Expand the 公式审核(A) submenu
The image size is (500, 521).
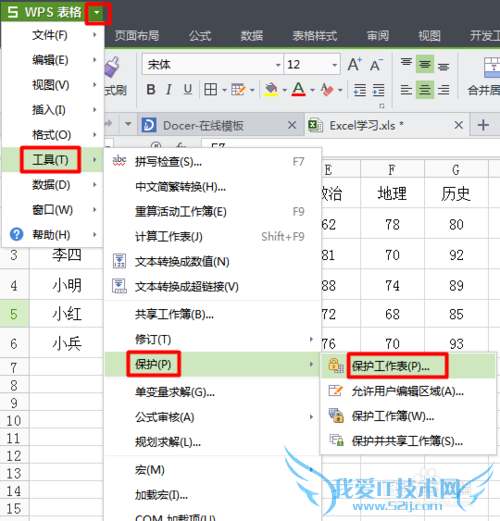tap(213, 417)
